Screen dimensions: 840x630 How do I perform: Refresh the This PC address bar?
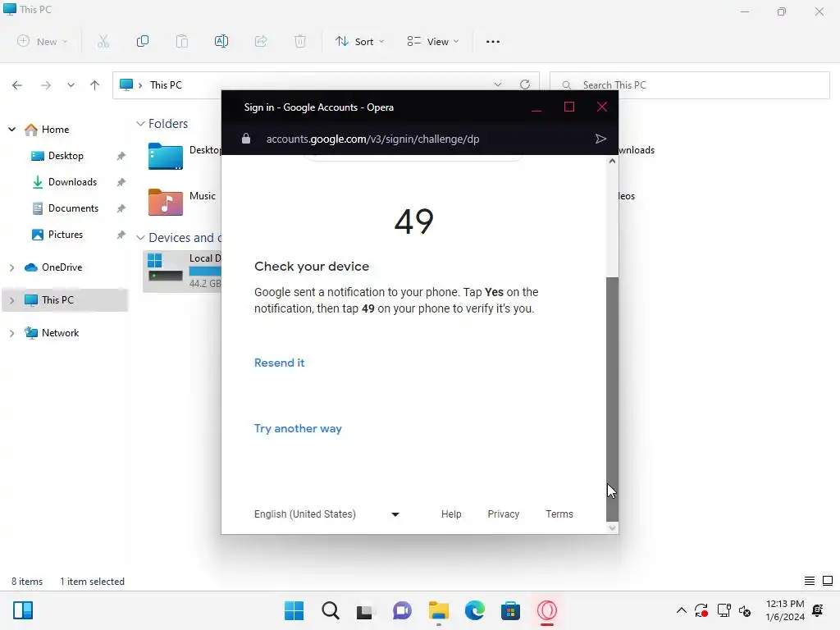click(525, 84)
